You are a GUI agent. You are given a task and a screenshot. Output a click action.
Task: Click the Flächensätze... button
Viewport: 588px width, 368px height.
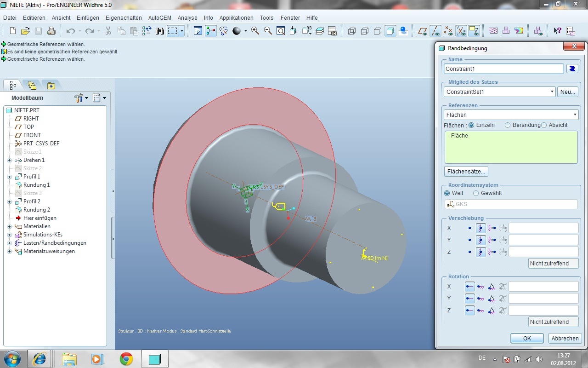click(466, 172)
